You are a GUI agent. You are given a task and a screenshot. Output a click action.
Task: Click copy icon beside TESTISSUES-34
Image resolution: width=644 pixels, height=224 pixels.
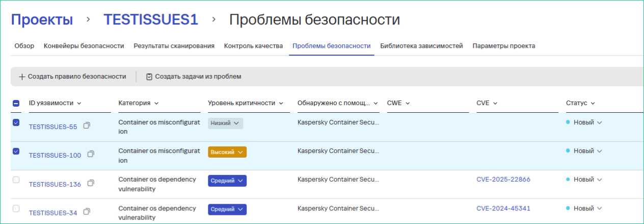tap(87, 211)
